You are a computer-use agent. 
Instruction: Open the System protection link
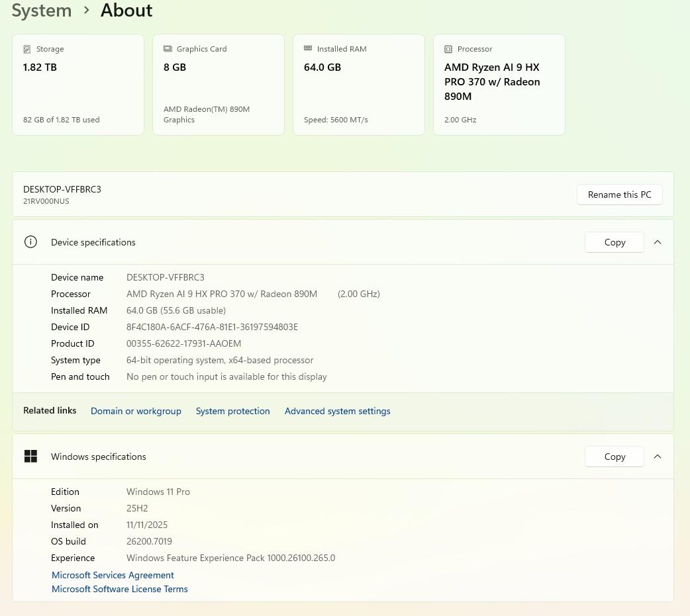tap(232, 411)
